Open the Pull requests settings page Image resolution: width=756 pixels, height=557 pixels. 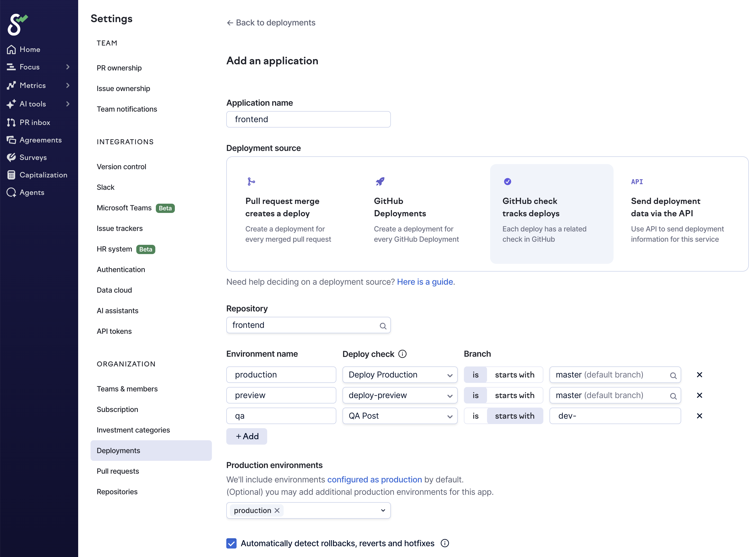(118, 471)
